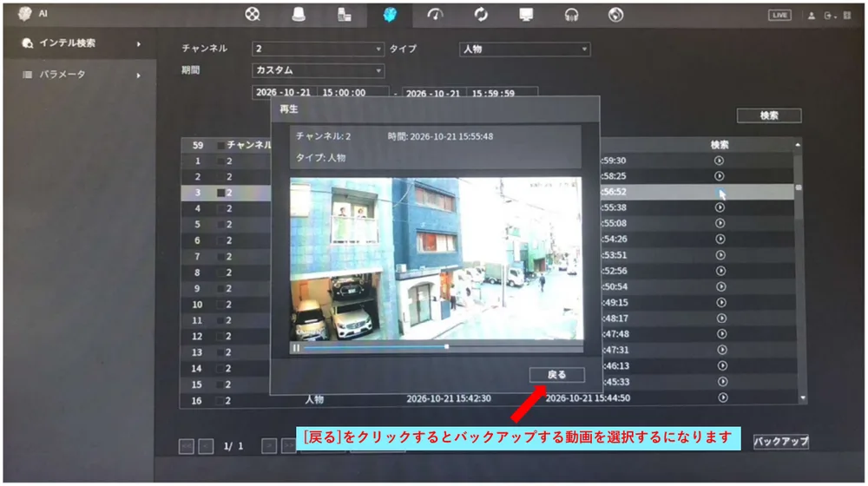Open the globe network icon

tap(615, 15)
